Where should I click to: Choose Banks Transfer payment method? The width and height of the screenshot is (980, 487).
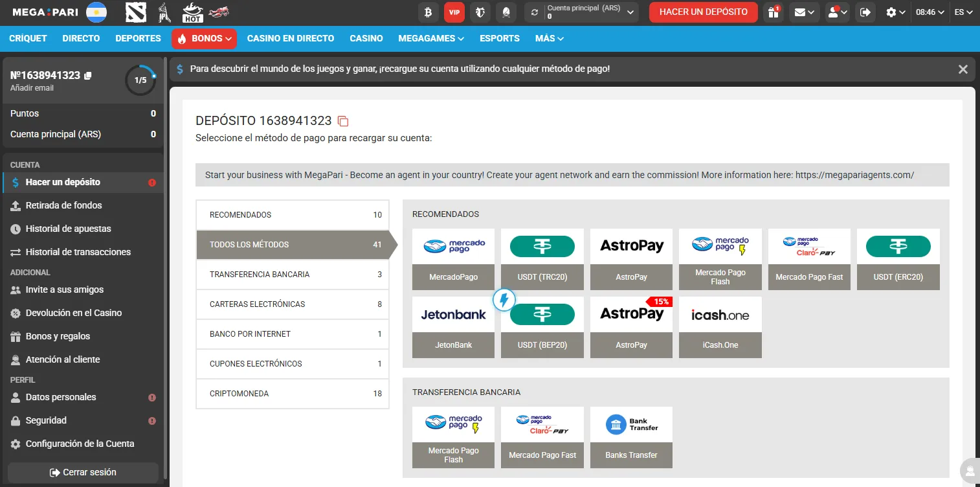631,437
